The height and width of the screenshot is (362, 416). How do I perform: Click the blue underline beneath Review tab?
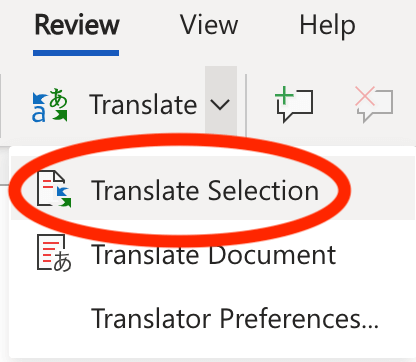coord(76,53)
